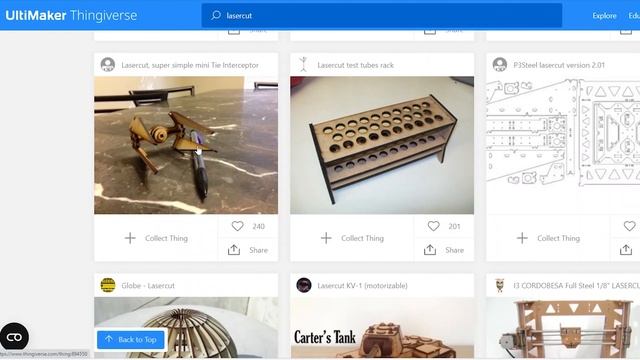640x360 pixels.
Task: Click share icon on P3Steel card
Action: (626, 250)
